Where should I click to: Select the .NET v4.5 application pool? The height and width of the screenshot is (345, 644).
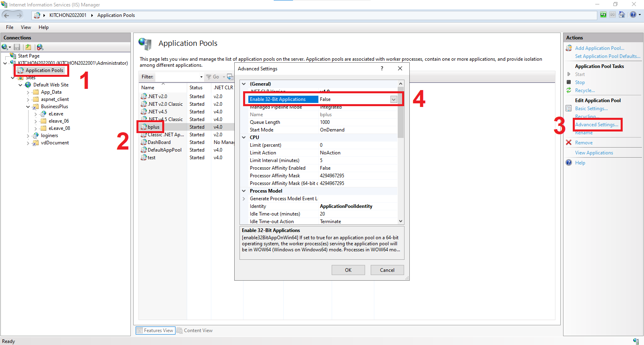pyautogui.click(x=157, y=112)
